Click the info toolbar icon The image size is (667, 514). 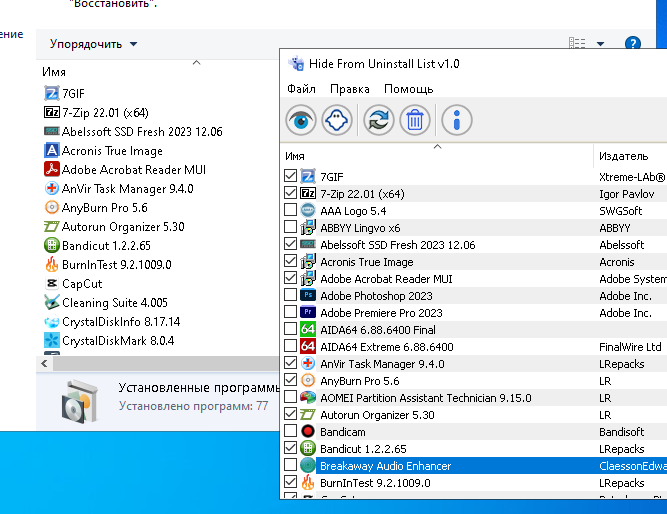pyautogui.click(x=456, y=120)
